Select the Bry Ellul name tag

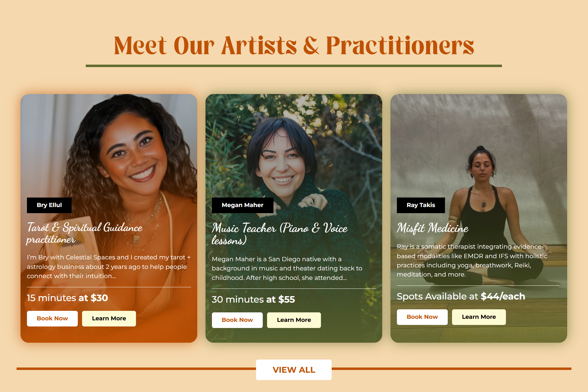point(49,205)
